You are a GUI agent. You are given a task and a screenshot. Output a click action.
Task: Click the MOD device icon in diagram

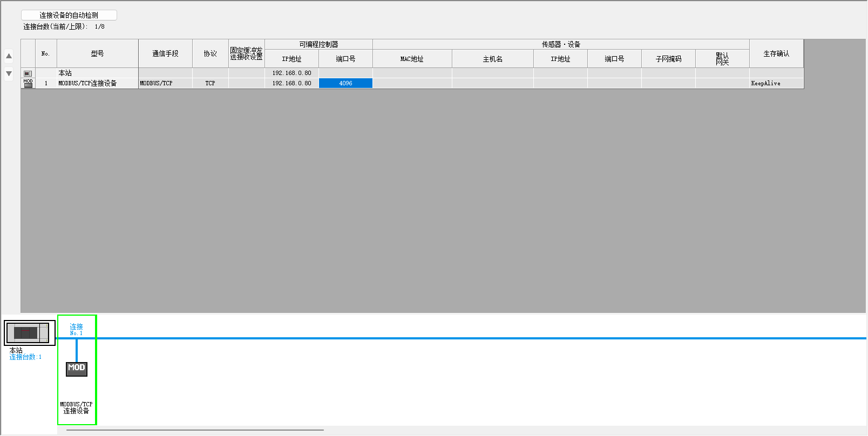[76, 369]
